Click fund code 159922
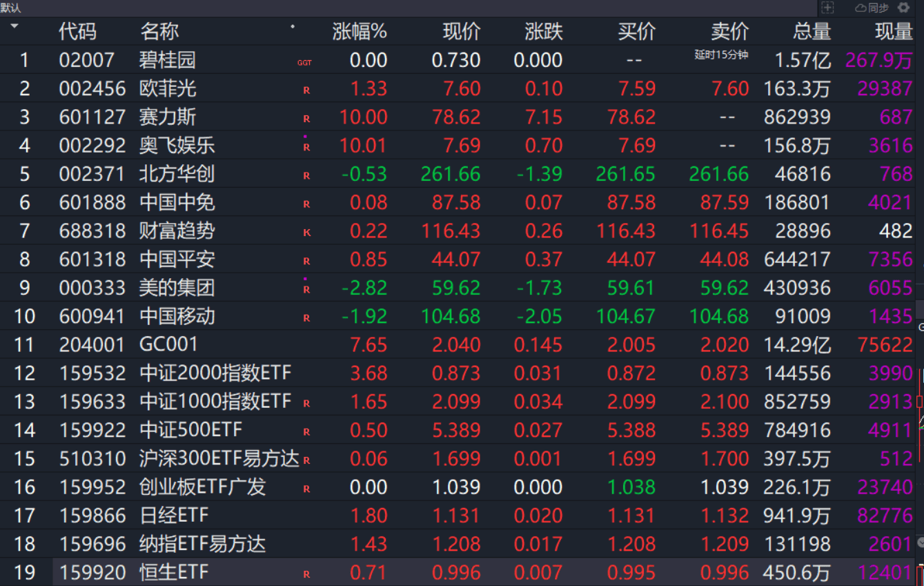The height and width of the screenshot is (586, 924). coord(92,430)
